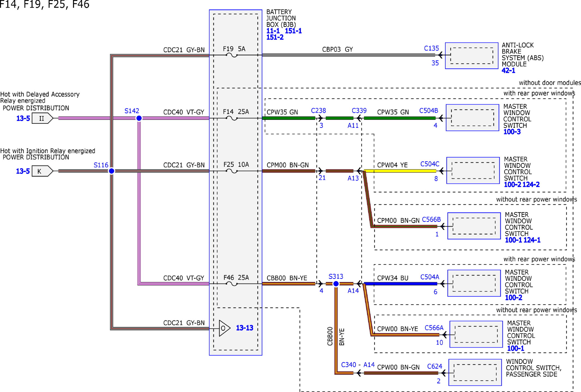Image resolution: width=581 pixels, height=392 pixels.
Task: Click the S116 splice node dot
Action: click(112, 171)
